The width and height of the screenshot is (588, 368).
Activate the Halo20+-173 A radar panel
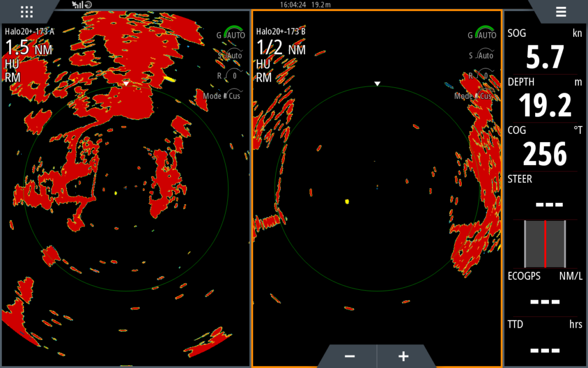click(x=125, y=190)
